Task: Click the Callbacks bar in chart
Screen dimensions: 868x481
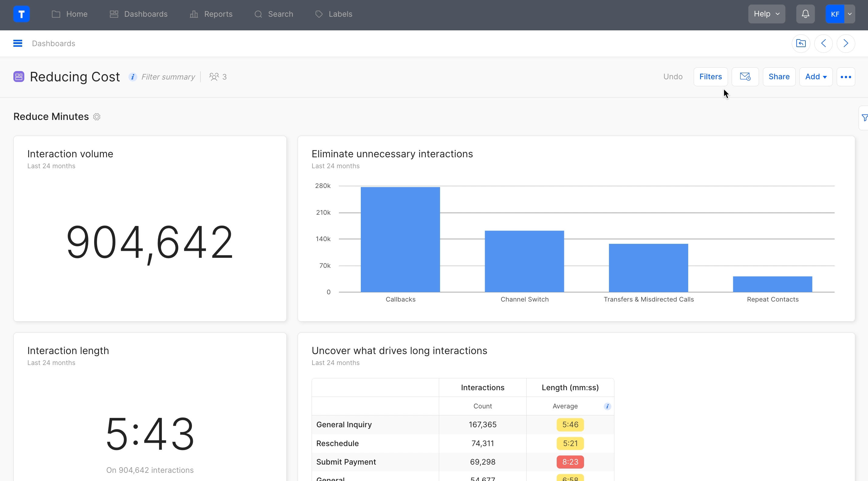Action: 400,239
